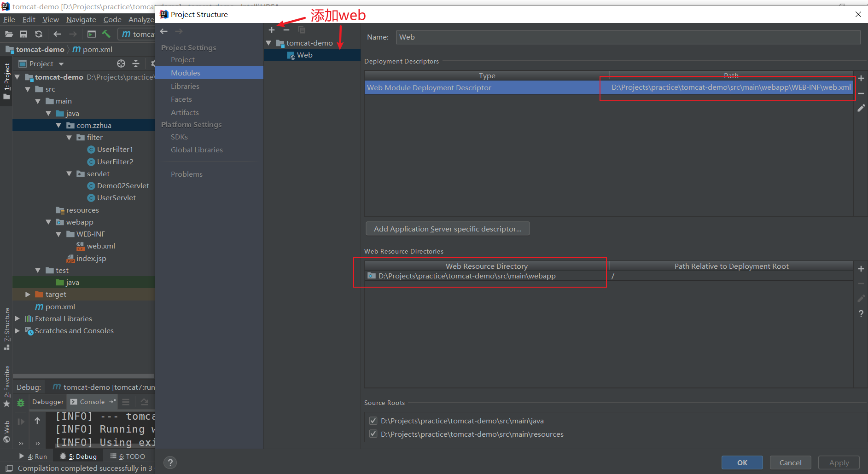The width and height of the screenshot is (868, 474).
Task: Open the Favorites tool window strip
Action: click(x=7, y=386)
